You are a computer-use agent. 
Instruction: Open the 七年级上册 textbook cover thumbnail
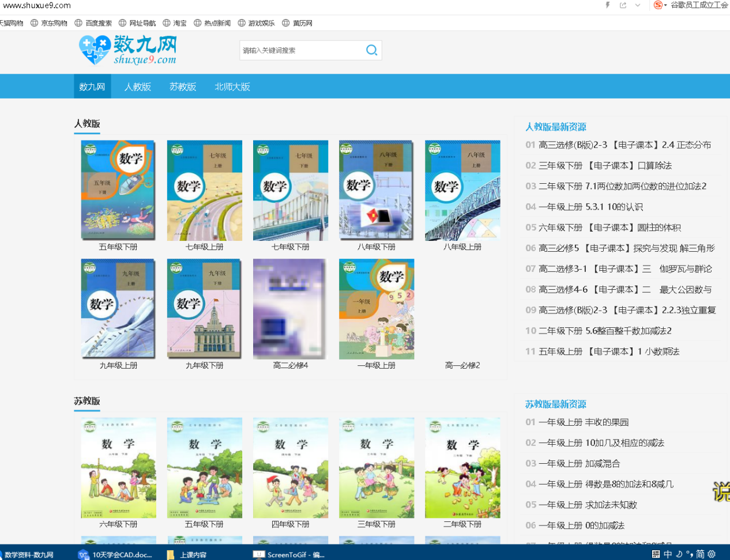[205, 190]
